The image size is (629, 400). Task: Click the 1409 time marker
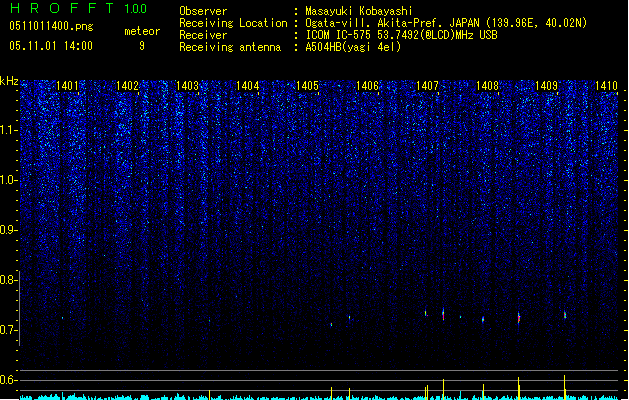point(546,85)
